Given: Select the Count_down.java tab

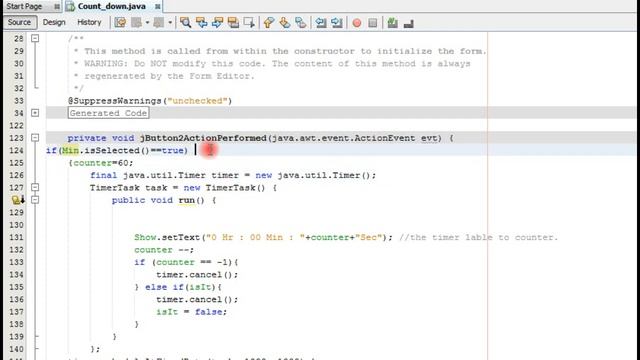Looking at the screenshot, I should coord(111,6).
